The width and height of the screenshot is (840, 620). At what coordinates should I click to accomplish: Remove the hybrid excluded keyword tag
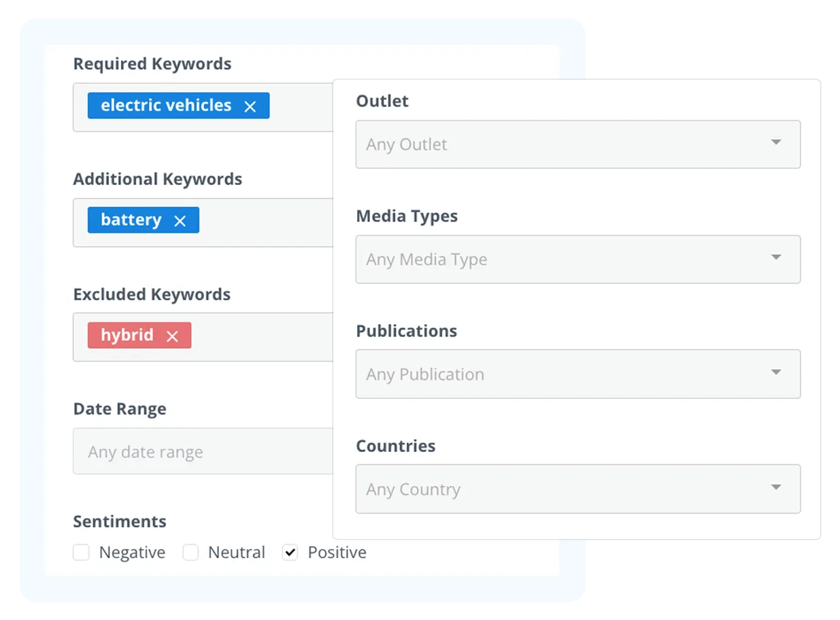[x=172, y=336]
